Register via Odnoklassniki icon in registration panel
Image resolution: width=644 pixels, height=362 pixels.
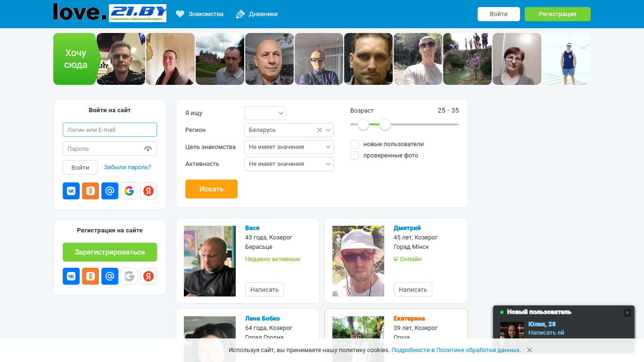[x=91, y=276]
